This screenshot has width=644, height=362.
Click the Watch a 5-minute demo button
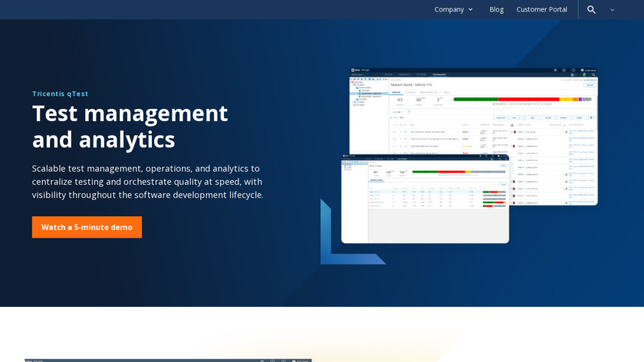(x=87, y=227)
